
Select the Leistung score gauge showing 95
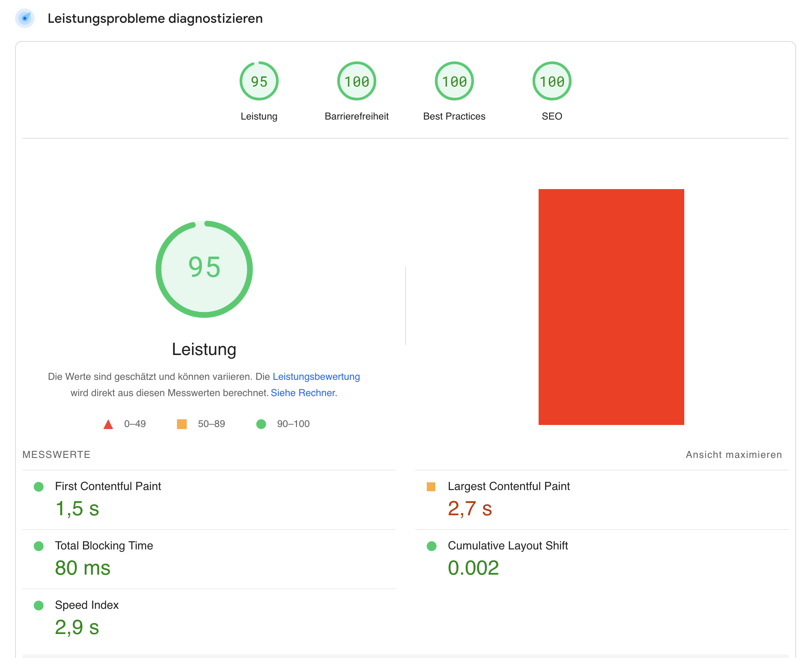259,81
